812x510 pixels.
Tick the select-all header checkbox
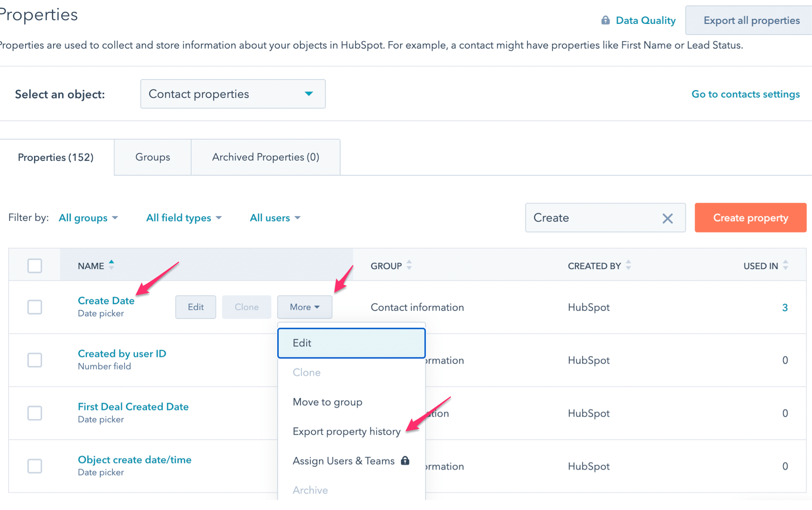[35, 266]
